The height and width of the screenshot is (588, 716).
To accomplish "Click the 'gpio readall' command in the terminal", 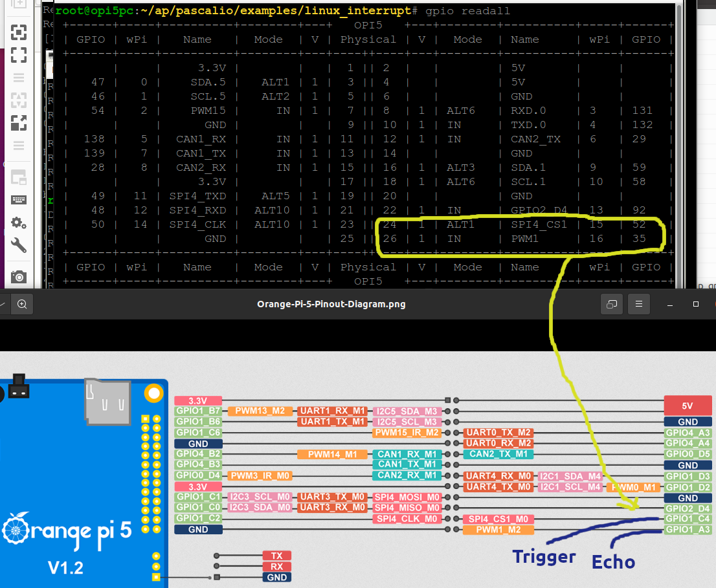I will [467, 11].
